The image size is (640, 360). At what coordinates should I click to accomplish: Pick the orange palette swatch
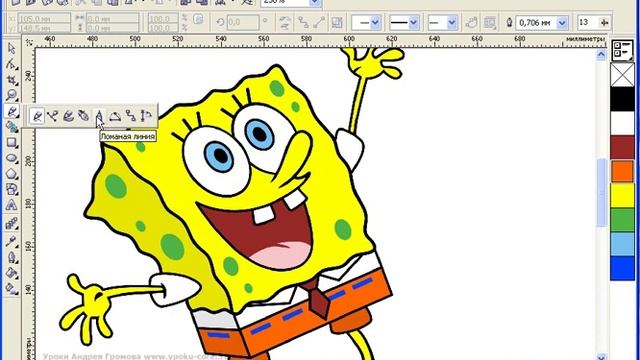pyautogui.click(x=622, y=171)
